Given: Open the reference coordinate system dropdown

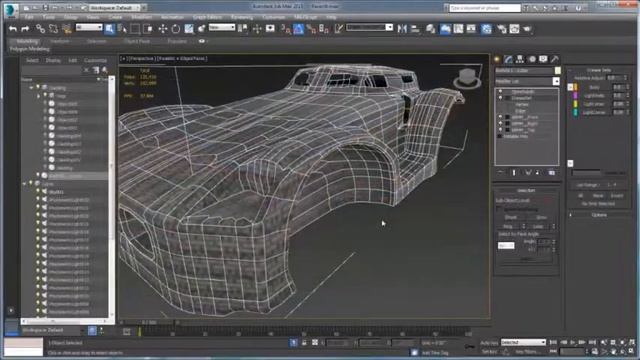Looking at the screenshot, I should pyautogui.click(x=222, y=27).
